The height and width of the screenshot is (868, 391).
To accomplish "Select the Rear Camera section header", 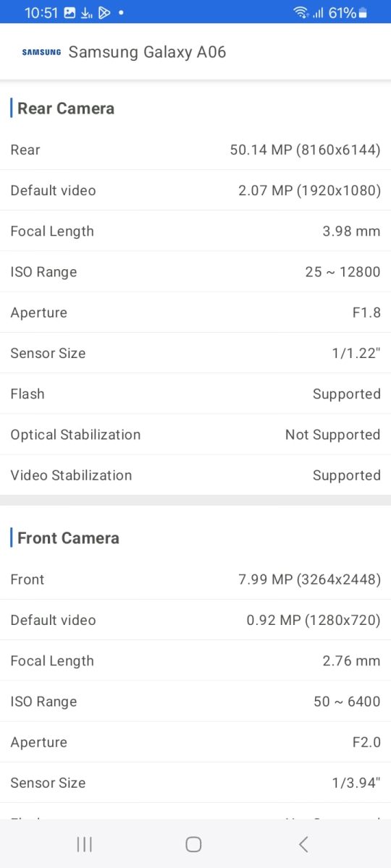I will pyautogui.click(x=66, y=109).
